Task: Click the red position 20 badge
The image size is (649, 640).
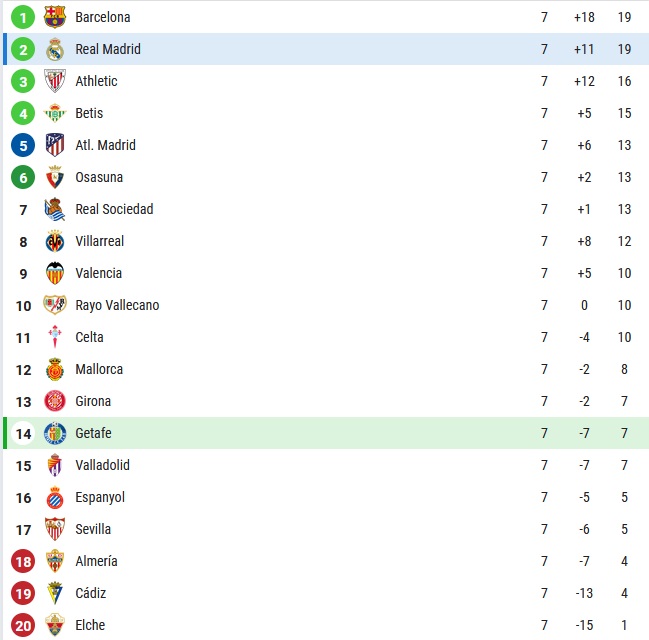Action: tap(23, 625)
